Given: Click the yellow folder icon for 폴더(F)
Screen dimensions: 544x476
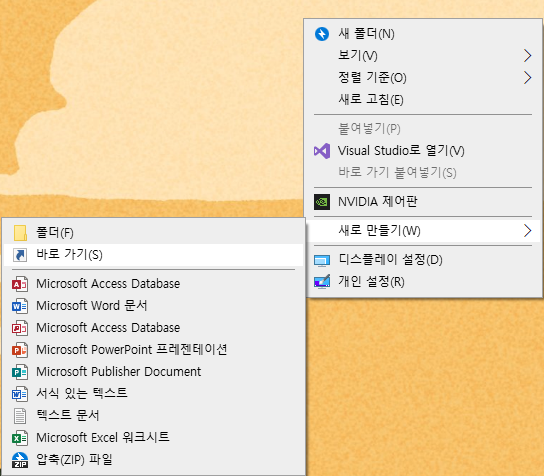Looking at the screenshot, I should 20,233.
